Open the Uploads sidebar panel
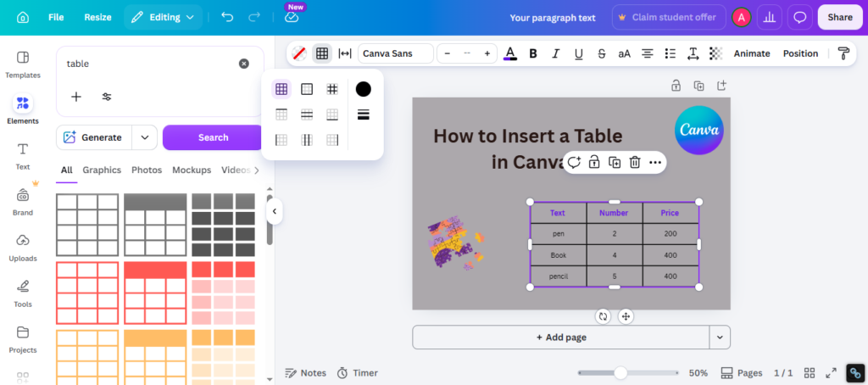 pyautogui.click(x=23, y=248)
